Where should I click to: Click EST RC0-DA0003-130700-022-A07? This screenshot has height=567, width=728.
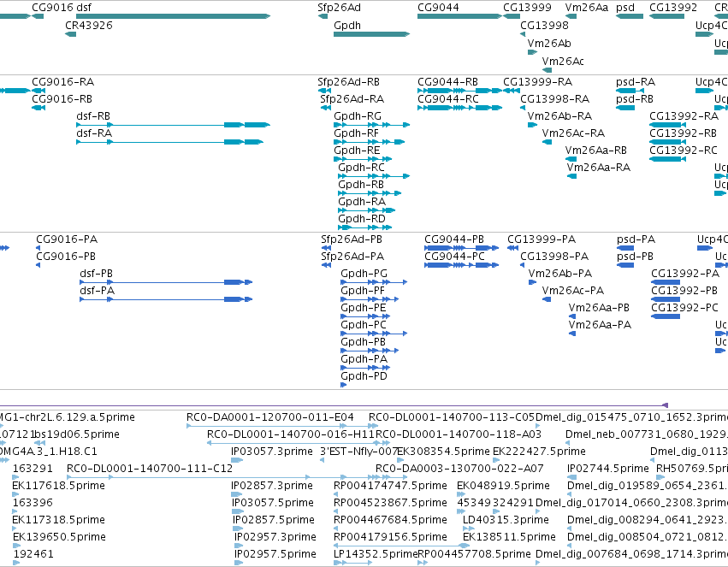point(459,469)
